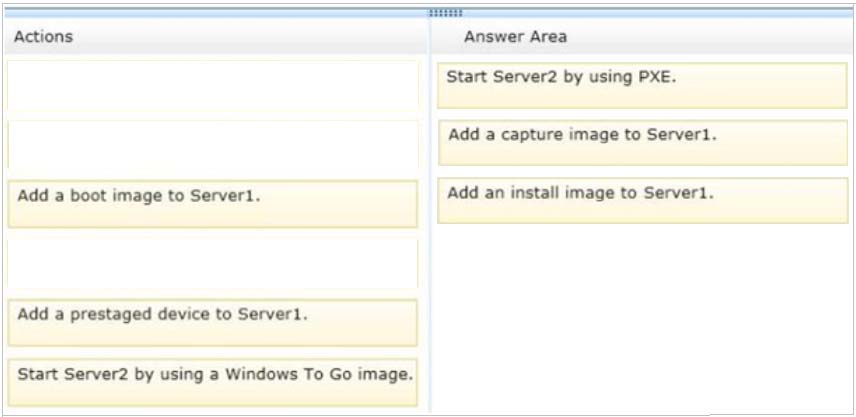
Task: Click the second empty slot in the Actions list
Action: pos(213,144)
